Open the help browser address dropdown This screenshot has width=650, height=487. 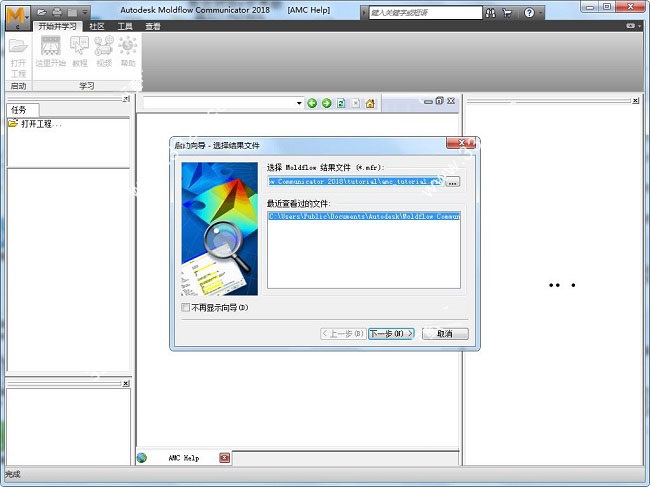299,103
